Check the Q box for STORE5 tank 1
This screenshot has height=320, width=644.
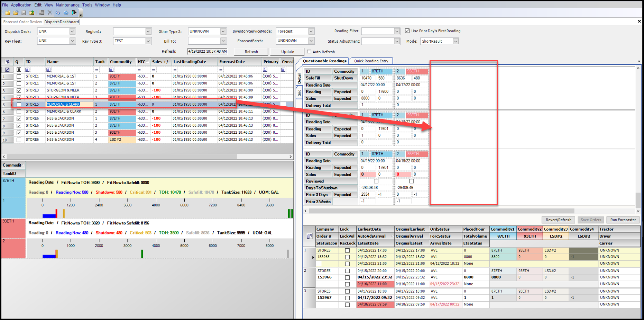point(19,105)
